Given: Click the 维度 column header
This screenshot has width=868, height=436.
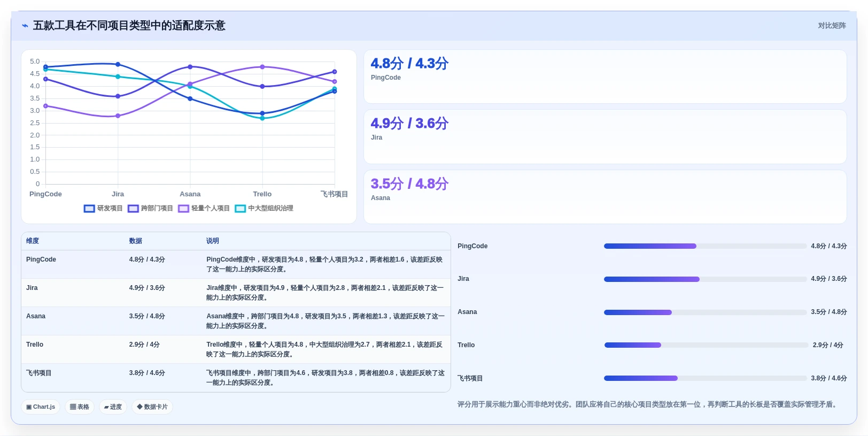Looking at the screenshot, I should (x=33, y=241).
